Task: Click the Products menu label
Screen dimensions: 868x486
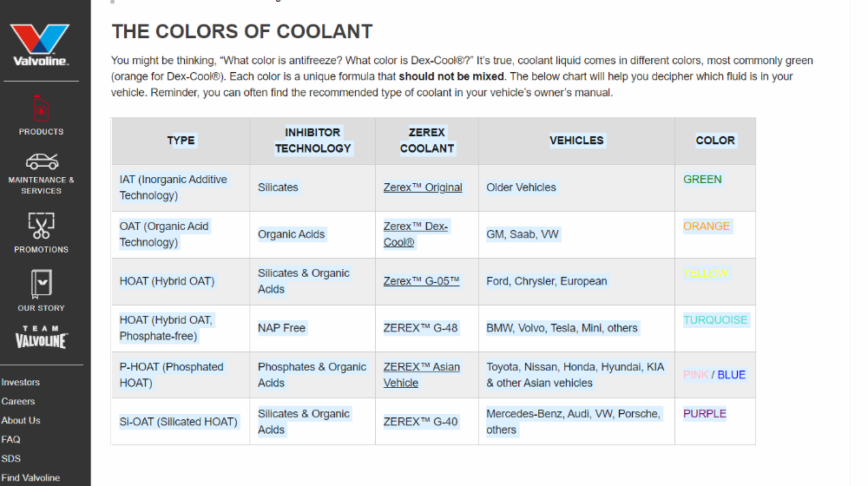Action: tap(41, 132)
